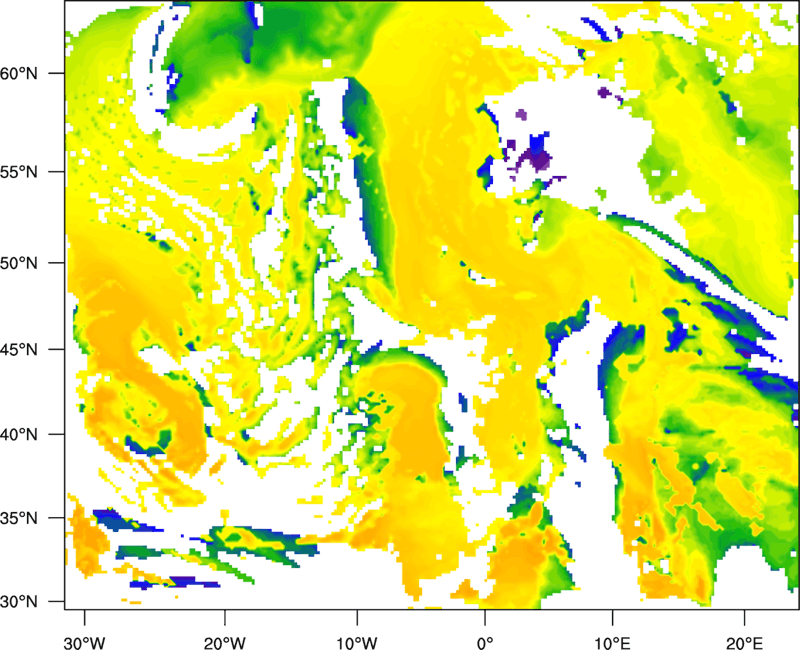Click the 10°W longitude label

tap(357, 643)
